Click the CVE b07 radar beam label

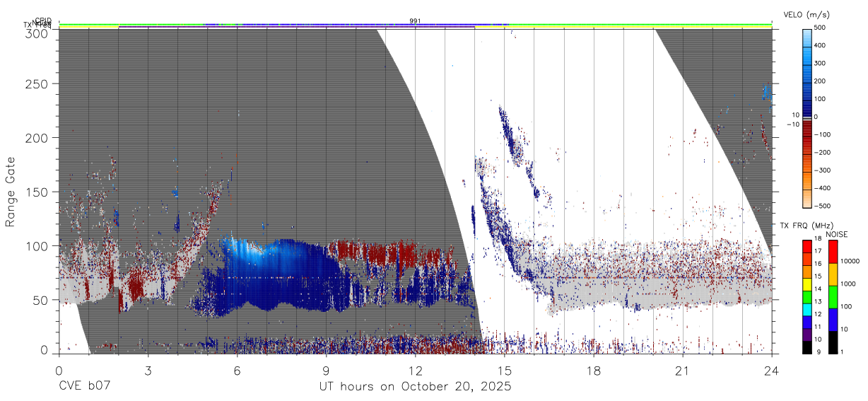coord(85,386)
